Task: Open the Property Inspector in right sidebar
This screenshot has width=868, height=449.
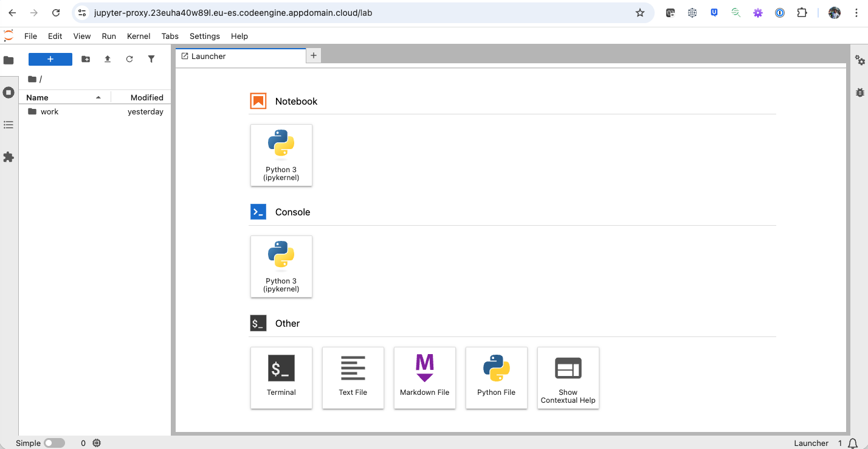Action: tap(859, 60)
